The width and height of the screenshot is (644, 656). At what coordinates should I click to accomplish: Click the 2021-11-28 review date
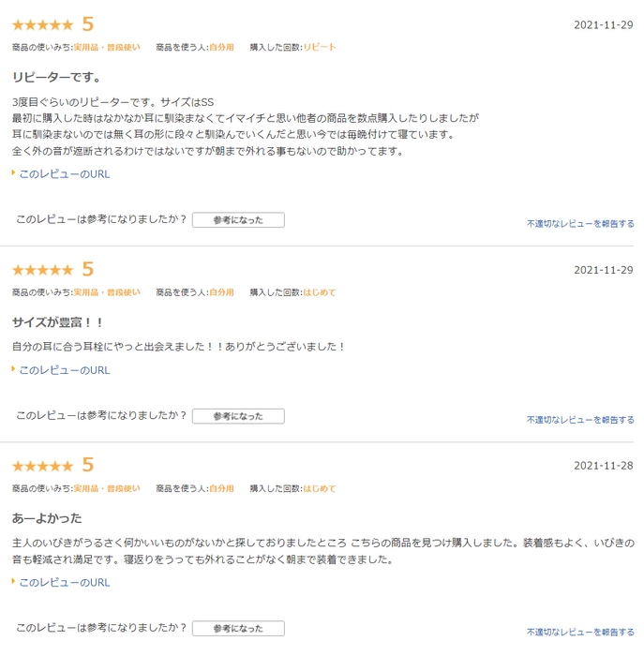click(x=603, y=466)
